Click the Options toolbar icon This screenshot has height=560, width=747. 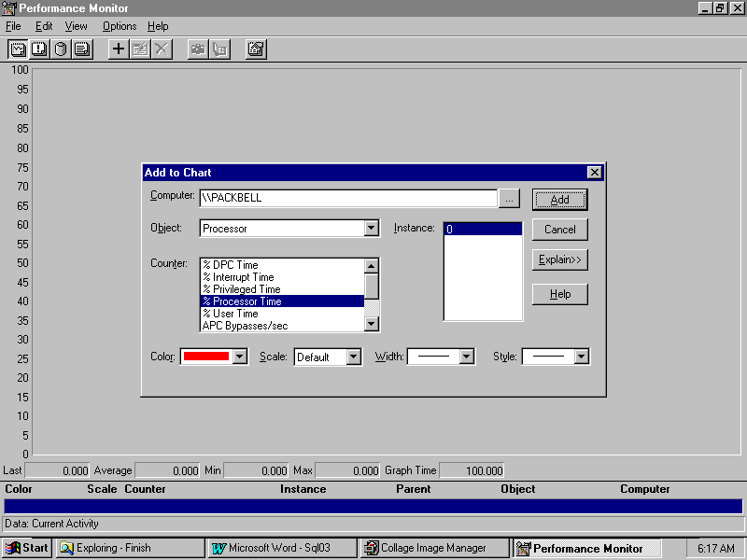(257, 49)
